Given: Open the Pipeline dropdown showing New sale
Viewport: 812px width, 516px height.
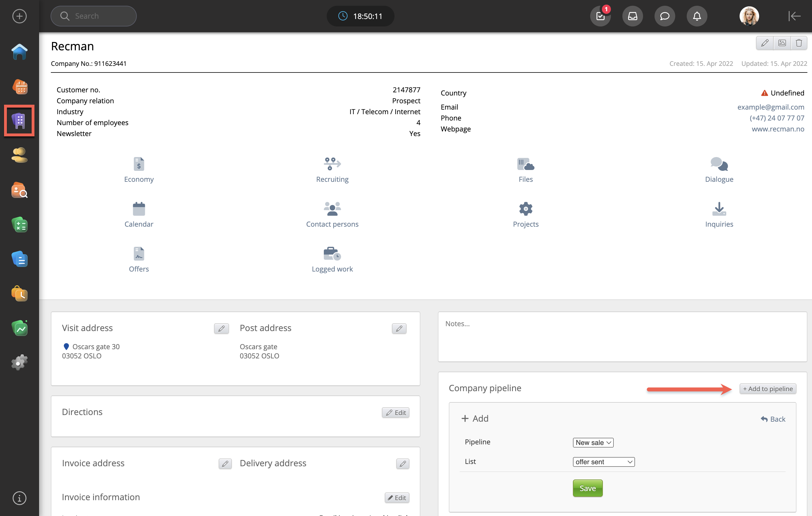Looking at the screenshot, I should click(x=593, y=442).
